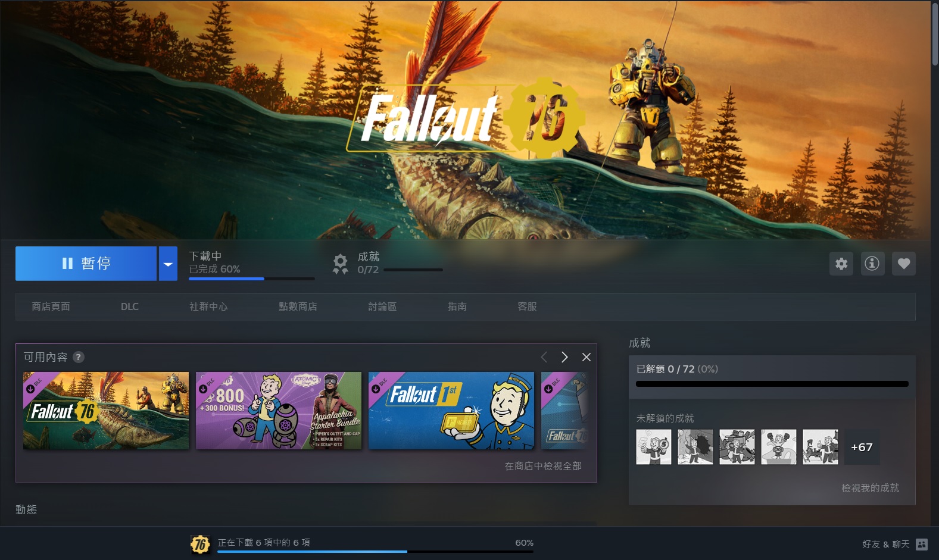This screenshot has width=939, height=560.
Task: Click help icon next to 可用內容
Action: point(78,357)
